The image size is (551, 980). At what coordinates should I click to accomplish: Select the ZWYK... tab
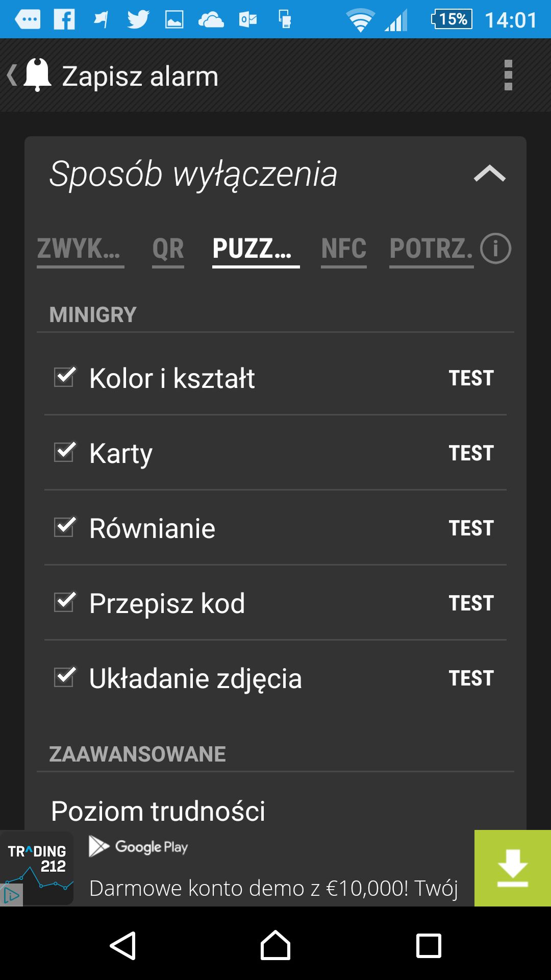(x=80, y=250)
